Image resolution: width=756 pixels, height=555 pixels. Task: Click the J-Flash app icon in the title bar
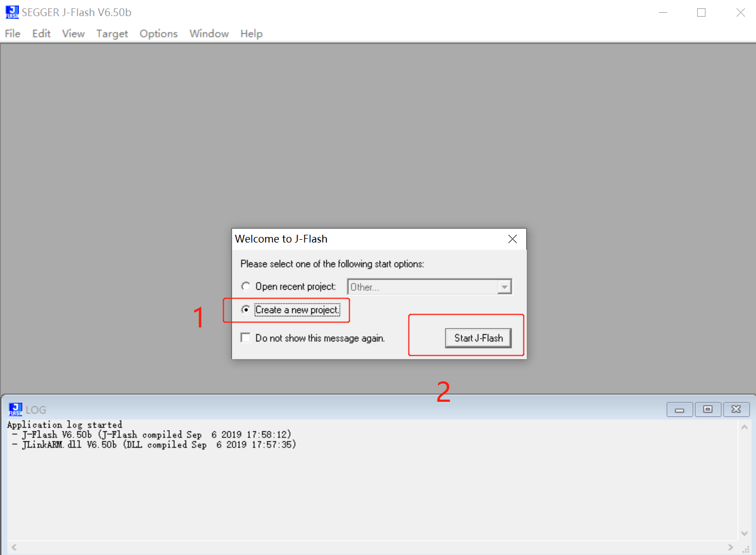tap(12, 12)
